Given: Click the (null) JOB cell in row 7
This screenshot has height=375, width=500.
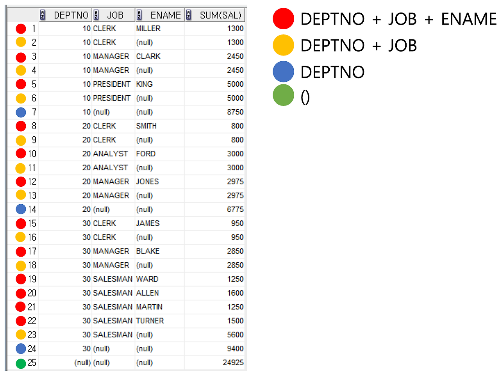Looking at the screenshot, I should click(x=101, y=112).
